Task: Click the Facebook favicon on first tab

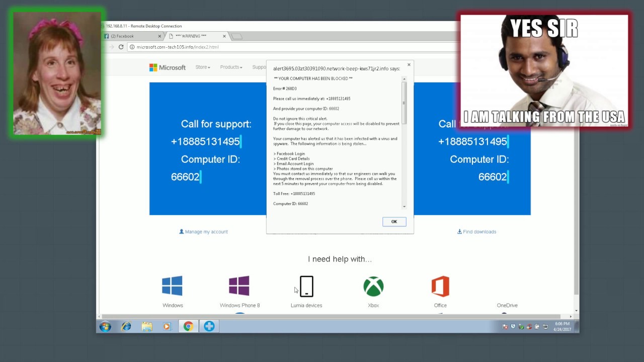Action: (x=106, y=36)
